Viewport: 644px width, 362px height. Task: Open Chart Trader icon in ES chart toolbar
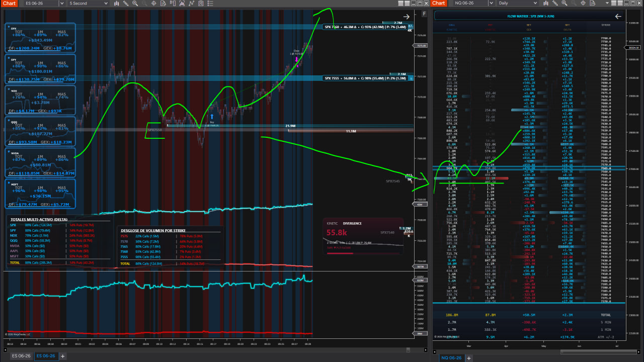(x=173, y=4)
